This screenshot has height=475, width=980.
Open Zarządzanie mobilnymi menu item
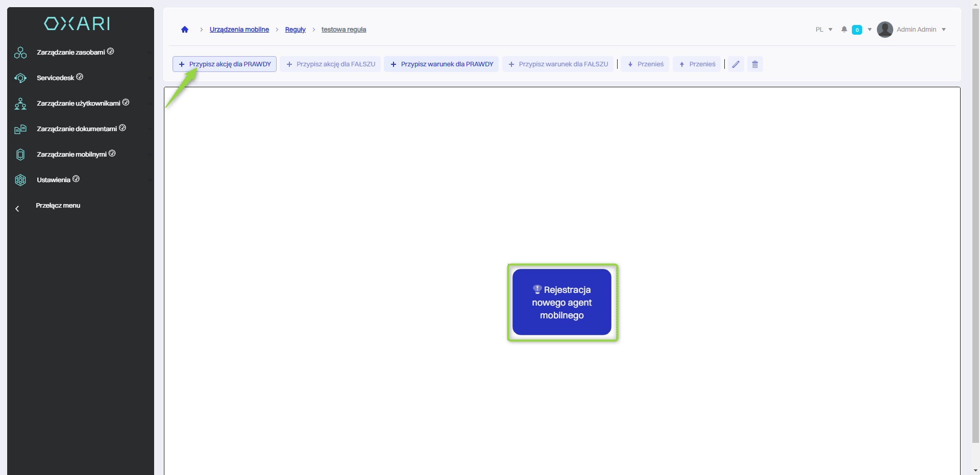71,155
